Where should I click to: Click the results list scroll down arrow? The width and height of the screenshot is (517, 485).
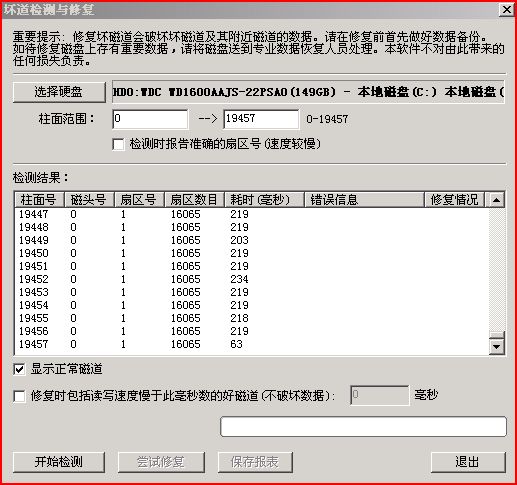(496, 347)
